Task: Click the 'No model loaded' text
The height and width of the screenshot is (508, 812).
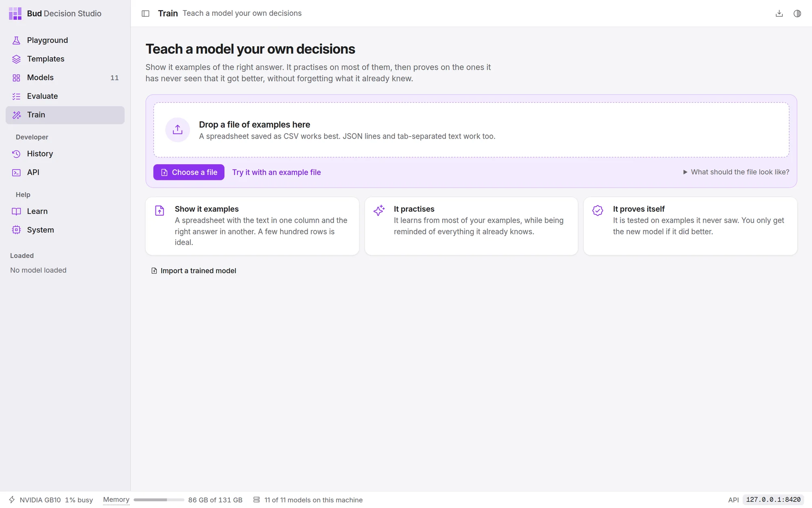Action: 38,270
